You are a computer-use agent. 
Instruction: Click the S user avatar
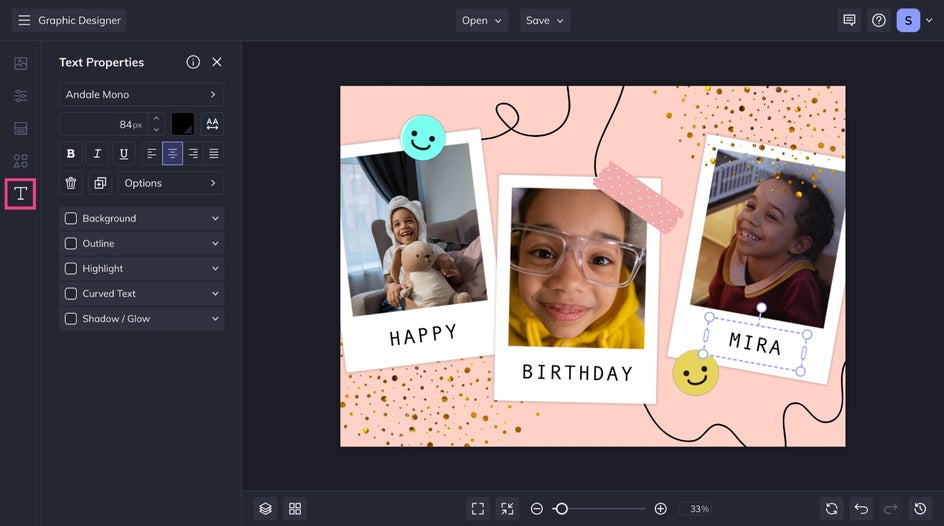click(x=908, y=20)
